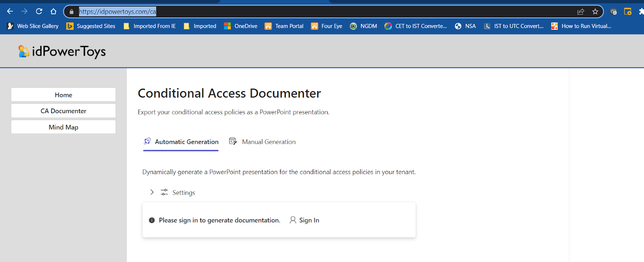Go back using the browser back arrow
The height and width of the screenshot is (262, 644).
10,11
